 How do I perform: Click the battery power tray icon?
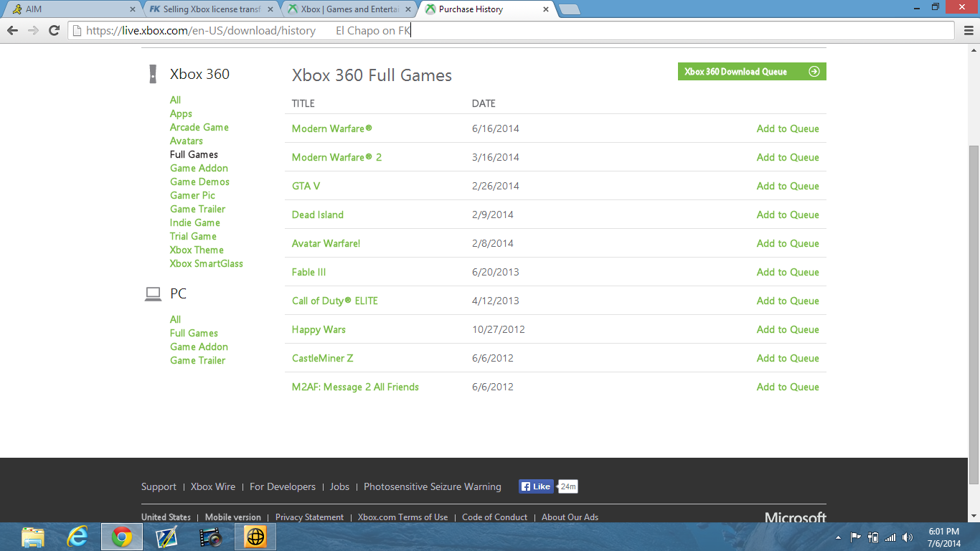coord(873,537)
